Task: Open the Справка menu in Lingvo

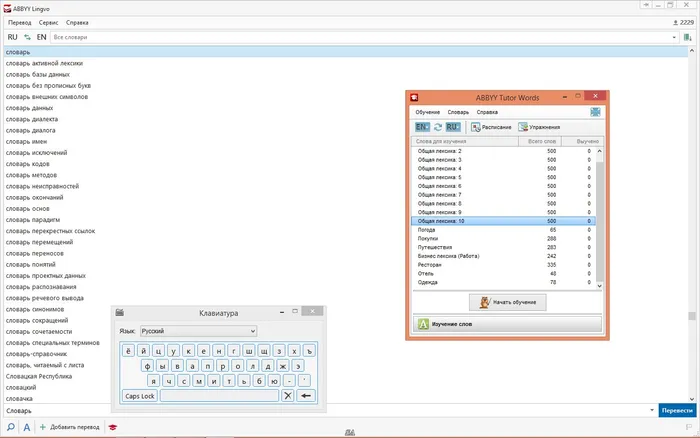Action: click(77, 22)
